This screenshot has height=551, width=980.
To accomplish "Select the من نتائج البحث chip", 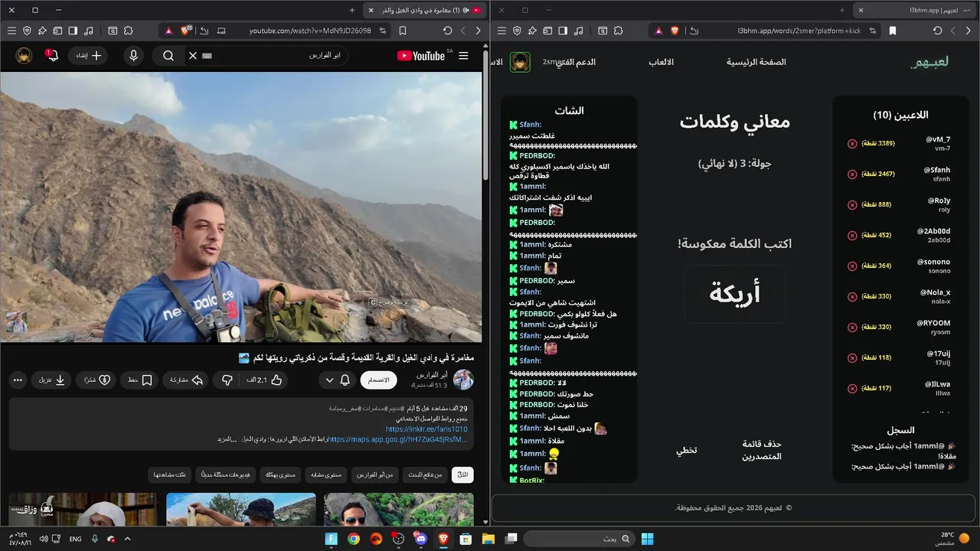I will click(x=426, y=475).
